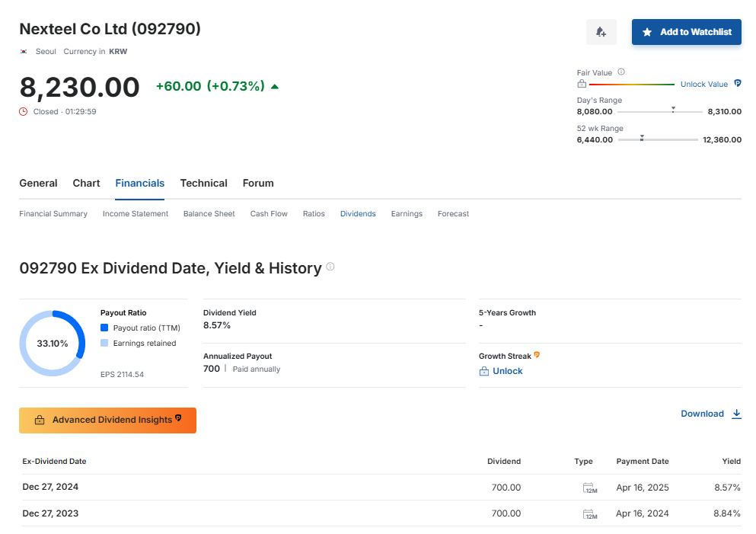Viewport: 756px width, 534px height.
Task: Click the 52 wk Range slider bar
Action: click(658, 140)
